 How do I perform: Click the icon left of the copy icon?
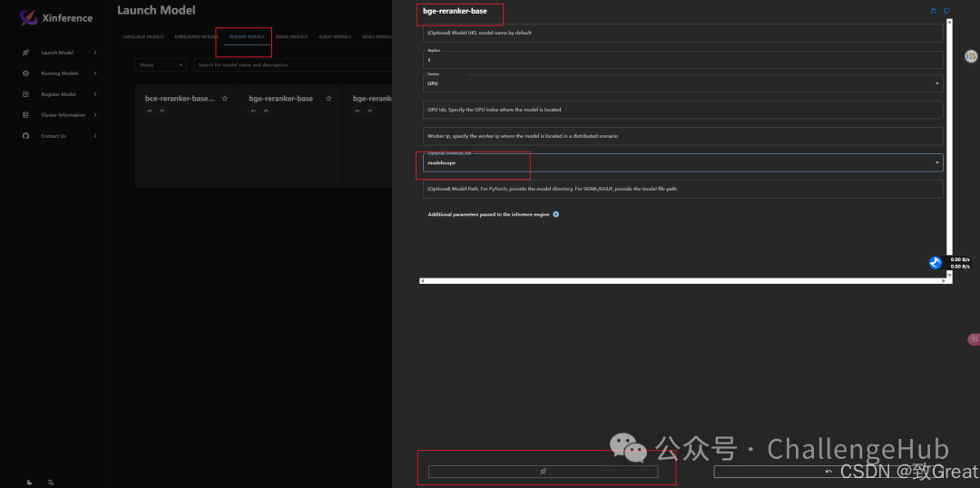(x=933, y=11)
